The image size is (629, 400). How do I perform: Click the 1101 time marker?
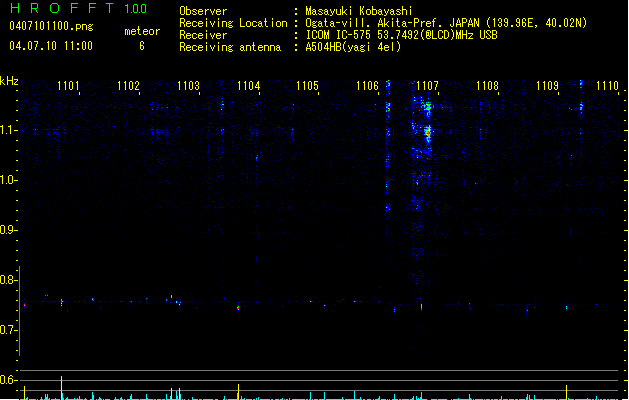[x=68, y=86]
